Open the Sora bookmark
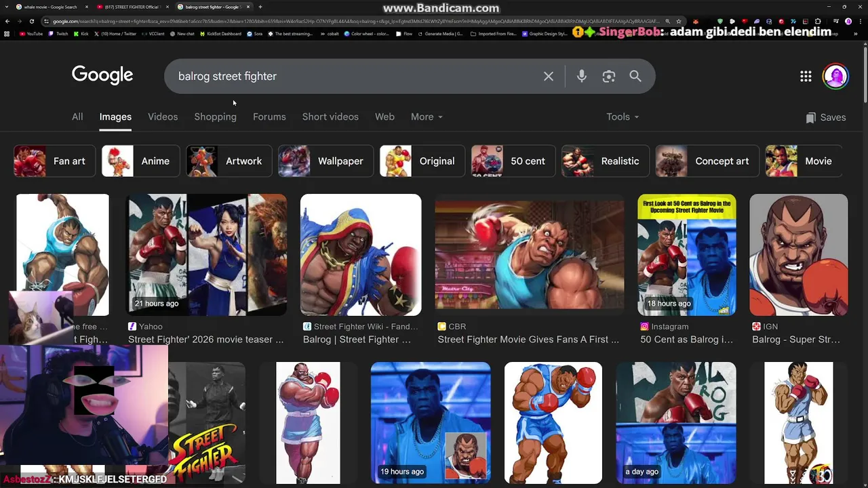Image resolution: width=868 pixels, height=488 pixels. (x=255, y=33)
